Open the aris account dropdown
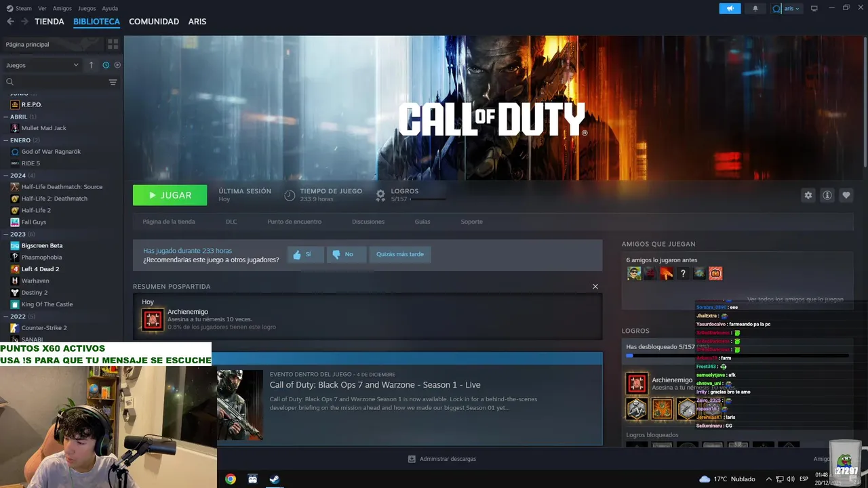This screenshot has height=488, width=868. pyautogui.click(x=787, y=9)
